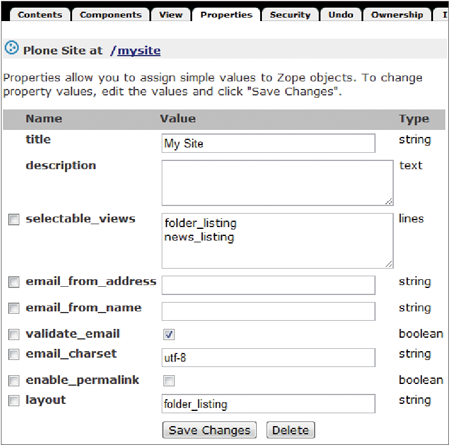This screenshot has width=450, height=446.
Task: Click the email_charset utf-8 field
Action: pyautogui.click(x=268, y=358)
